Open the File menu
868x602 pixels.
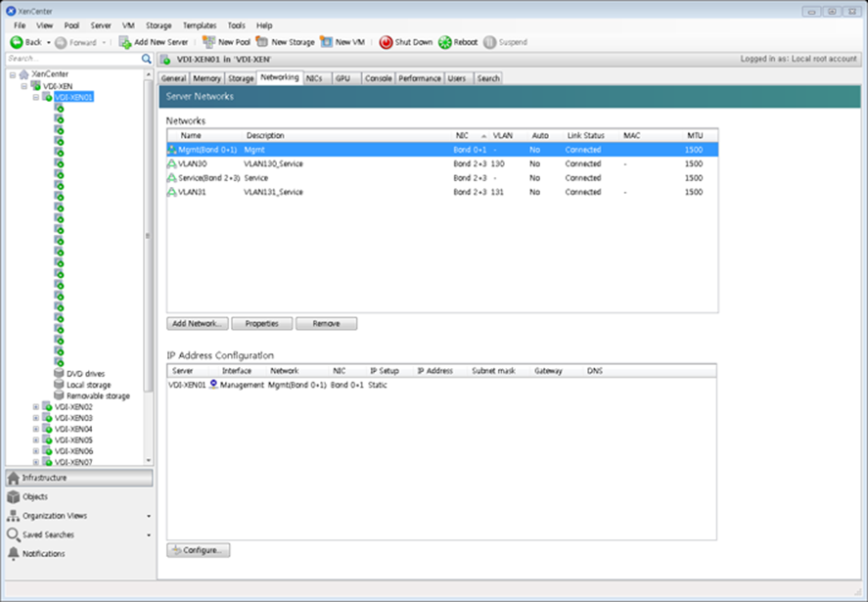[20, 25]
